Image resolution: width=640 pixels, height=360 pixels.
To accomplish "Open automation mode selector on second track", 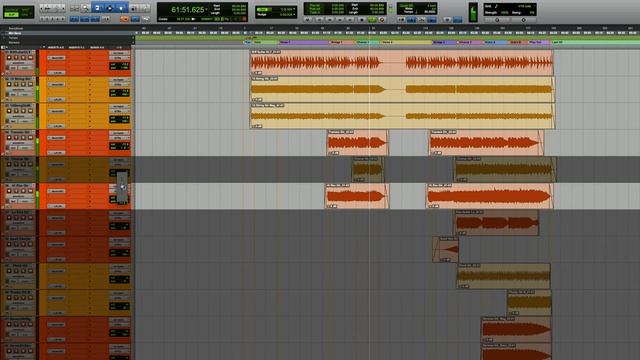I will pos(26,94).
